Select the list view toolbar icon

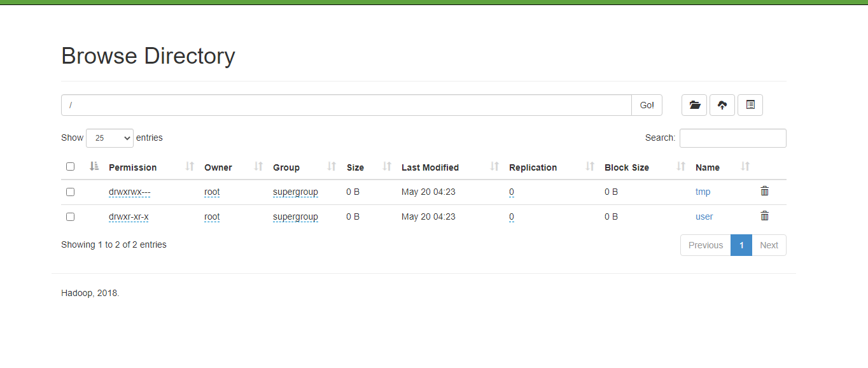pyautogui.click(x=750, y=104)
